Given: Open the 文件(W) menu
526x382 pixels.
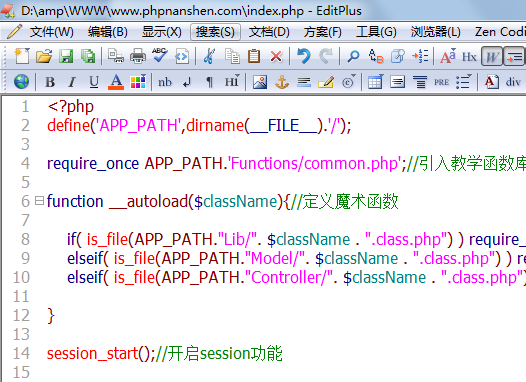Looking at the screenshot, I should click(51, 32).
